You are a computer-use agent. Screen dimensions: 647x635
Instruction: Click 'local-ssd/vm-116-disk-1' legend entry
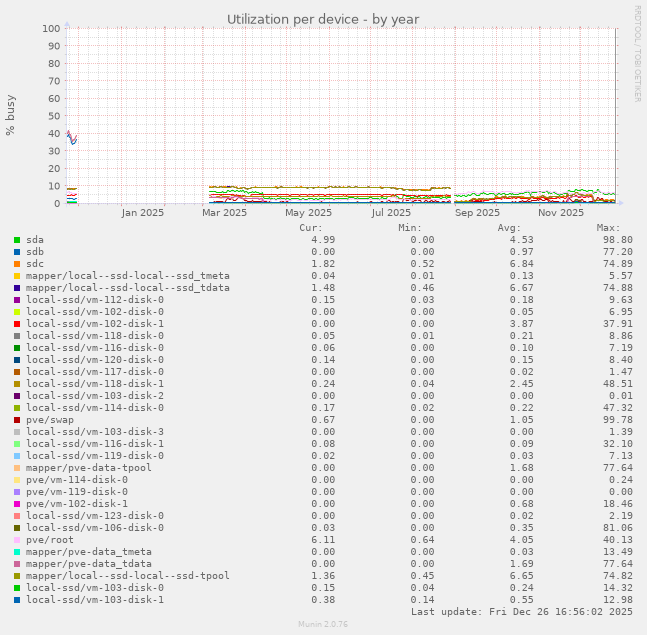(x=95, y=444)
